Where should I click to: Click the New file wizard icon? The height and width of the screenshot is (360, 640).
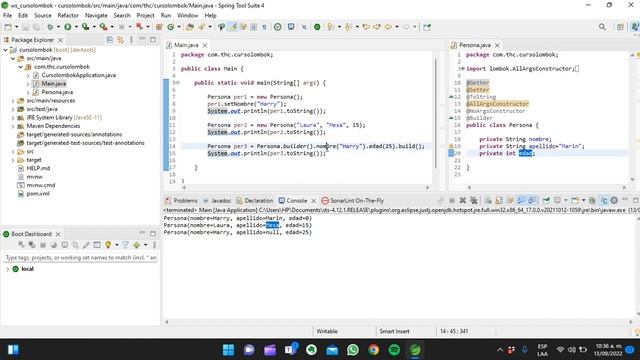(x=8, y=27)
